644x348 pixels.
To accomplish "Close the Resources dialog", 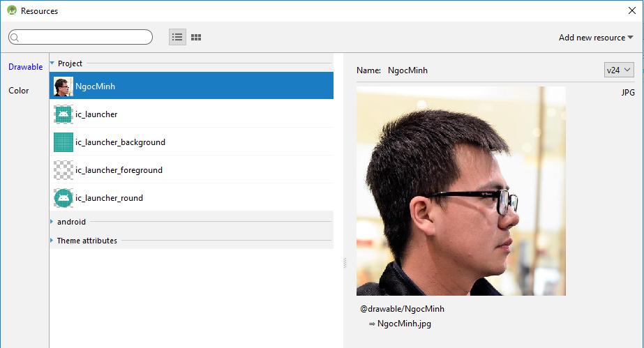I will (x=631, y=10).
